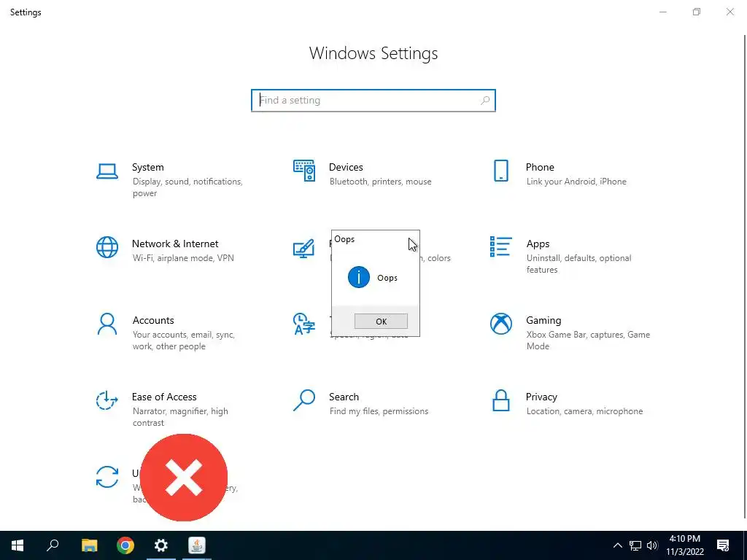Image resolution: width=747 pixels, height=560 pixels.
Task: Click 'Your accounts, email, sync' description
Action: click(x=184, y=341)
